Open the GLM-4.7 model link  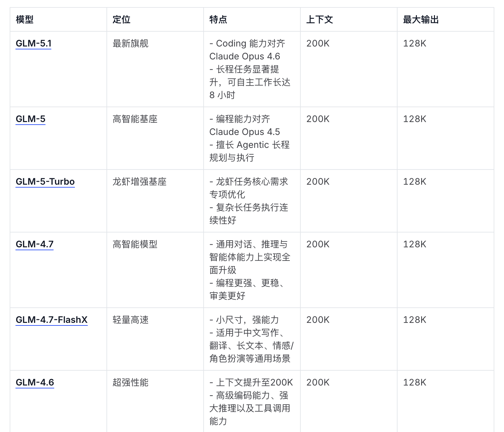(x=35, y=244)
